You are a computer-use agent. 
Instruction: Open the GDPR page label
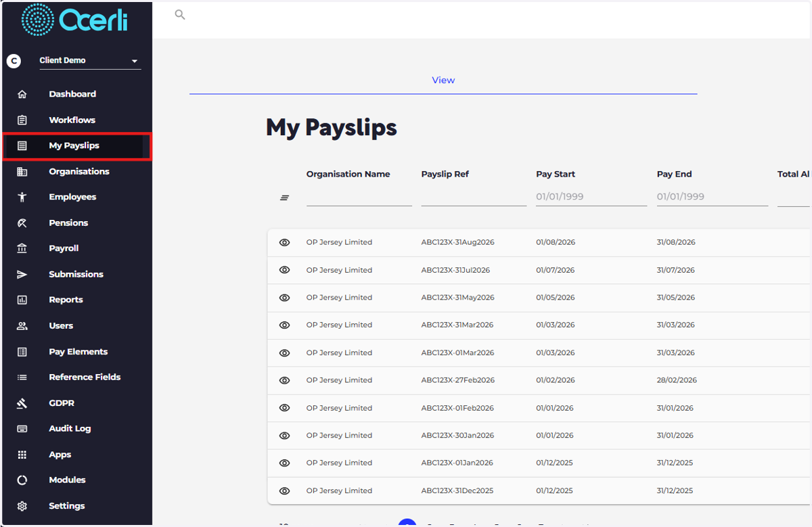coord(62,403)
